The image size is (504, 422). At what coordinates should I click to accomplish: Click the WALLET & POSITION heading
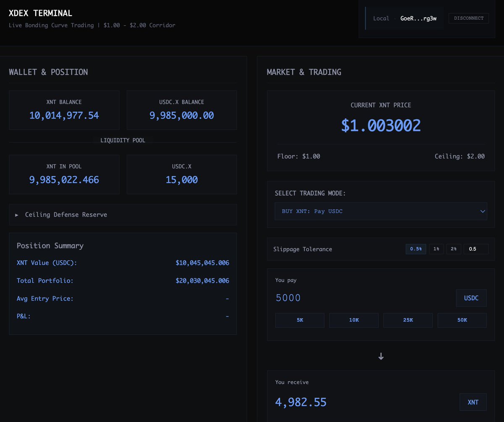point(48,72)
